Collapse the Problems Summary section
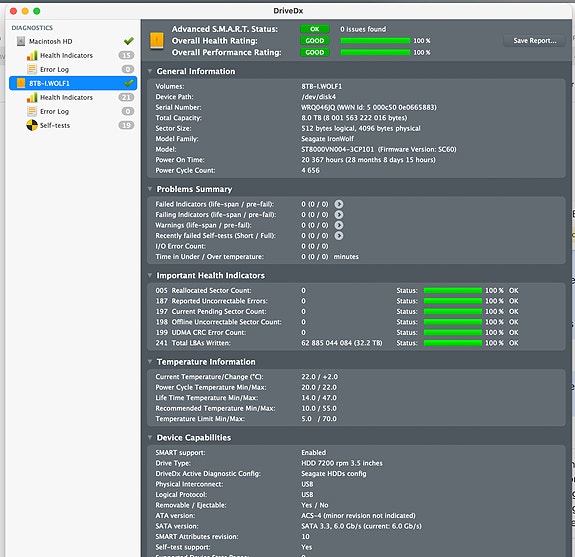Image resolution: width=575 pixels, height=557 pixels. 150,189
